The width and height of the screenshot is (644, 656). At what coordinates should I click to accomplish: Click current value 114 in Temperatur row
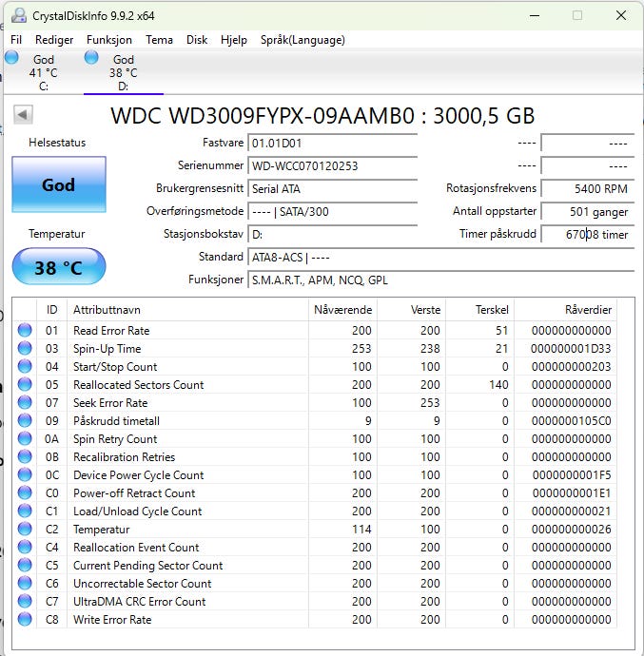[x=361, y=530]
